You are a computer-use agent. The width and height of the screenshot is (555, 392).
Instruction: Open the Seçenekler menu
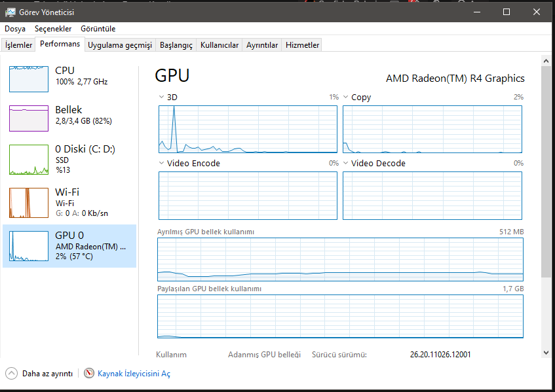53,29
